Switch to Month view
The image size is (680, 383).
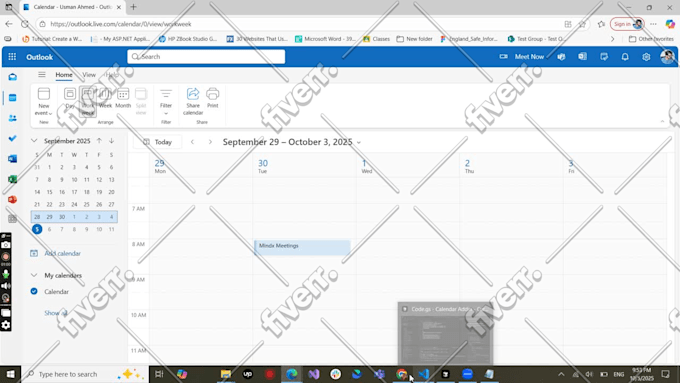(123, 98)
